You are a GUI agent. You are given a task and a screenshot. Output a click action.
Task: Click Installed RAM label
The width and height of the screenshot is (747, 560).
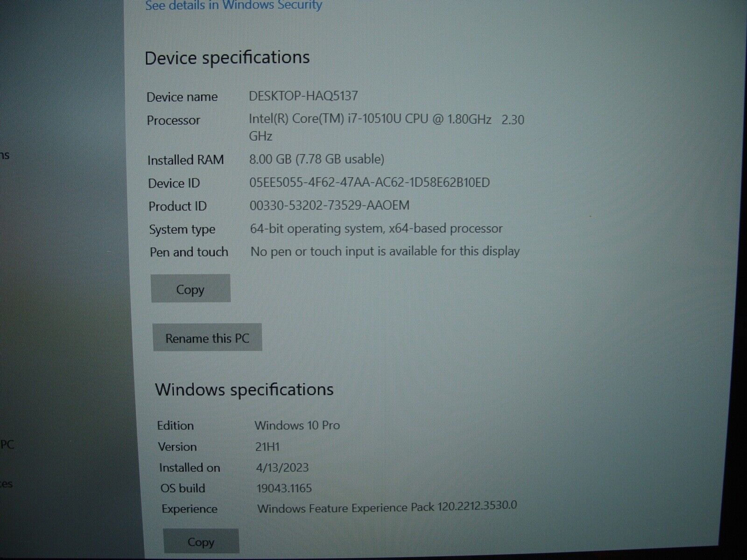pos(185,160)
